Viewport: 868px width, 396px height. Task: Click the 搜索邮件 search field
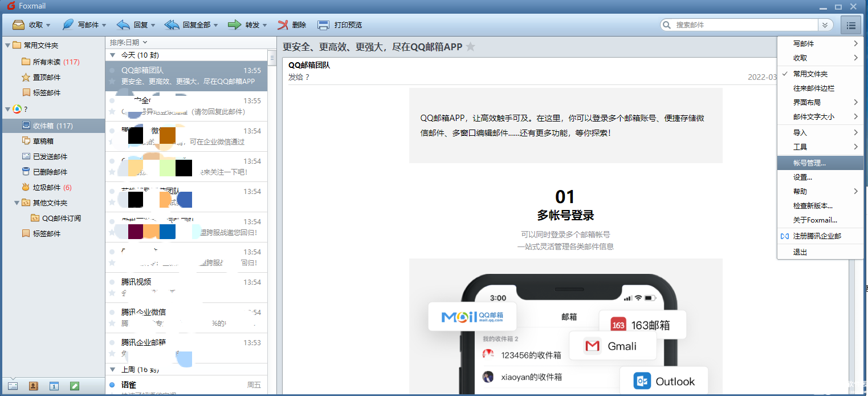click(745, 25)
